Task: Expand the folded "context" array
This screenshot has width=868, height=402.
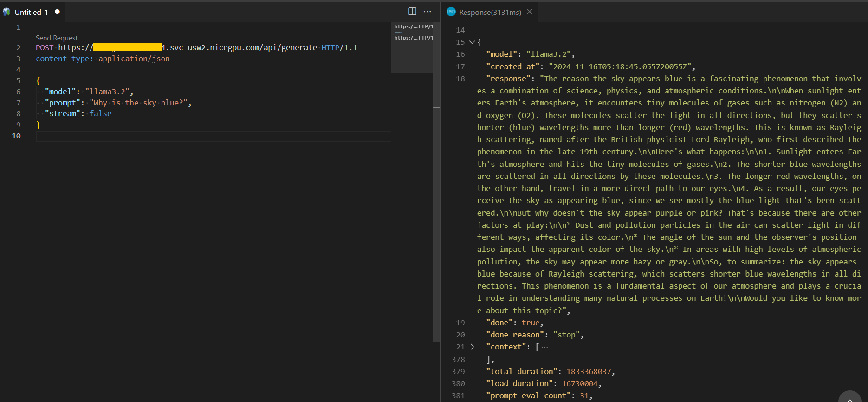Action: [x=472, y=347]
